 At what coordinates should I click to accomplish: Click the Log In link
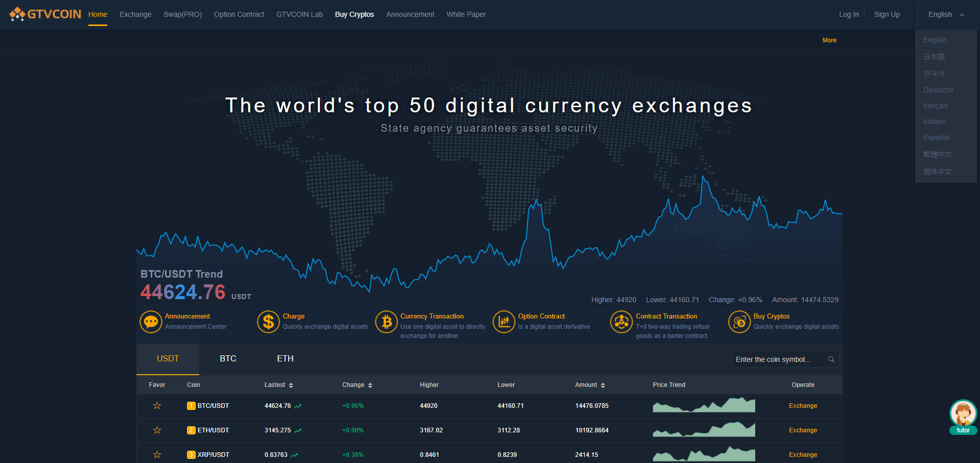click(x=849, y=14)
